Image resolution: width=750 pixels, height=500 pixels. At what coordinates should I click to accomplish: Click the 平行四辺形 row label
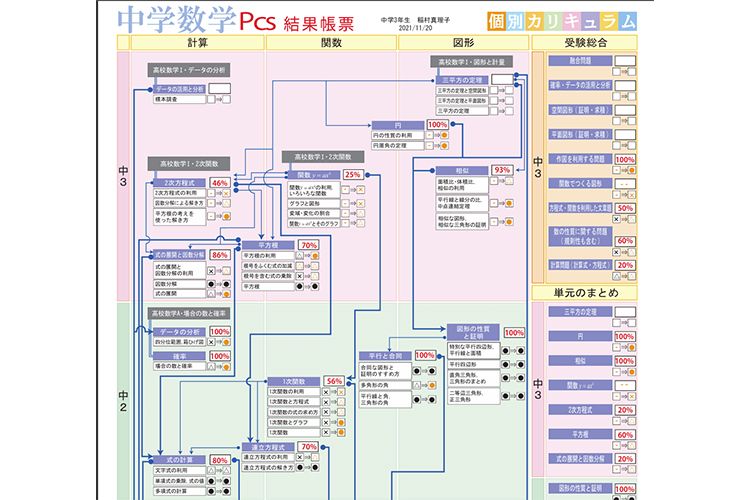point(474,365)
